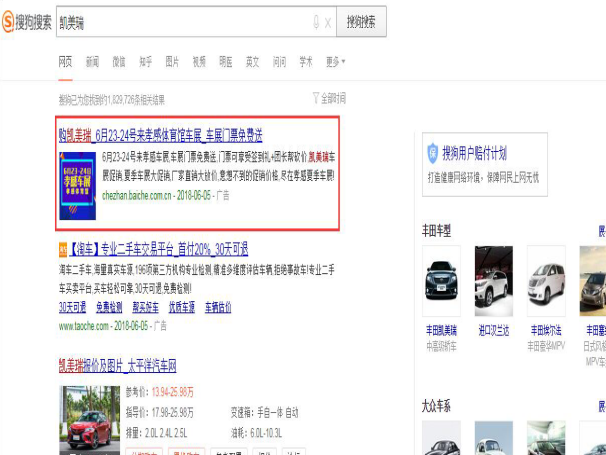
Task: Click the red Camry car thumbnail
Action: point(89,420)
